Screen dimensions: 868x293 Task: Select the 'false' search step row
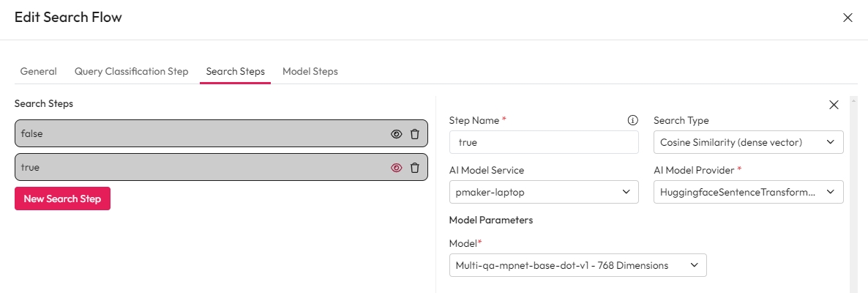198,134
